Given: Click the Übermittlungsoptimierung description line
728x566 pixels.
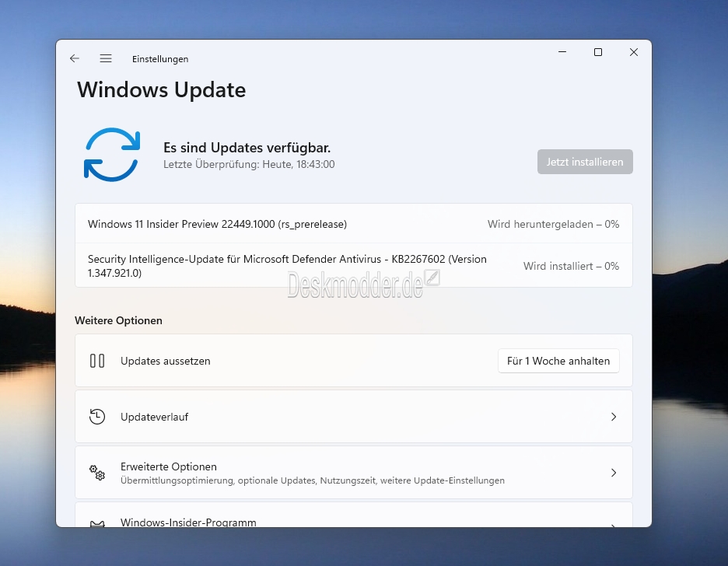Looking at the screenshot, I should click(313, 480).
